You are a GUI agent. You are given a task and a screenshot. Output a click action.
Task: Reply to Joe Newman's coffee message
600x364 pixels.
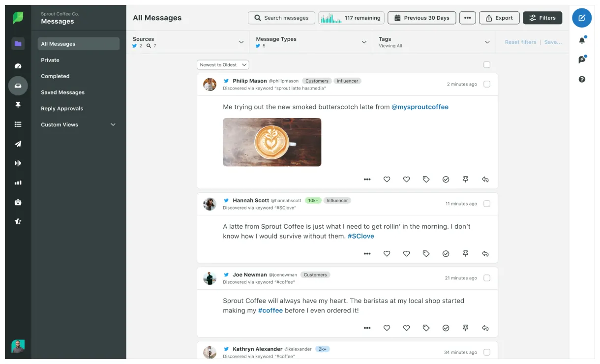click(485, 328)
